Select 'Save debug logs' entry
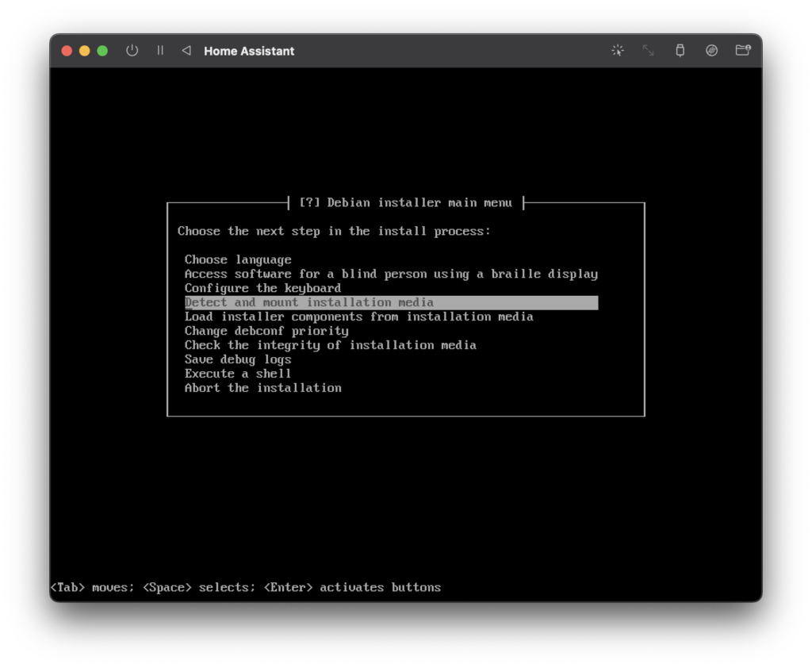The height and width of the screenshot is (668, 812). pyautogui.click(x=238, y=359)
